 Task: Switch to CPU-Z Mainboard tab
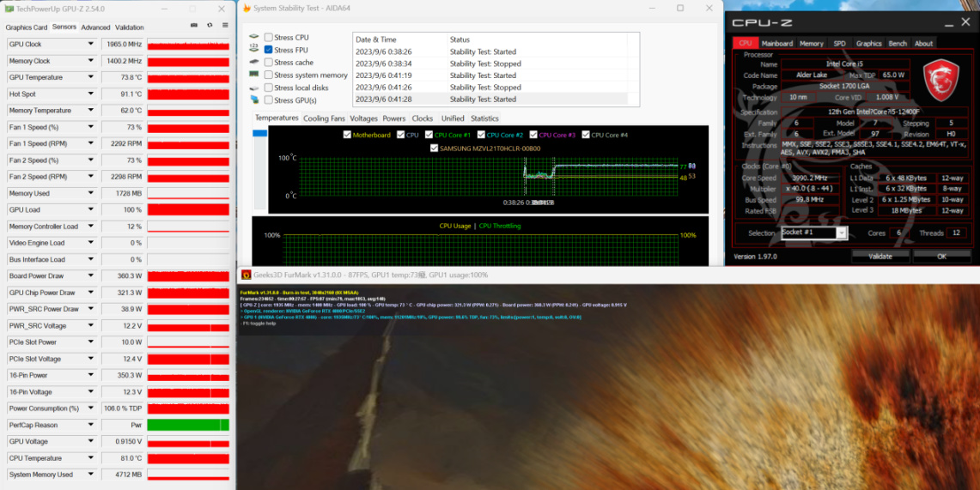[x=777, y=43]
